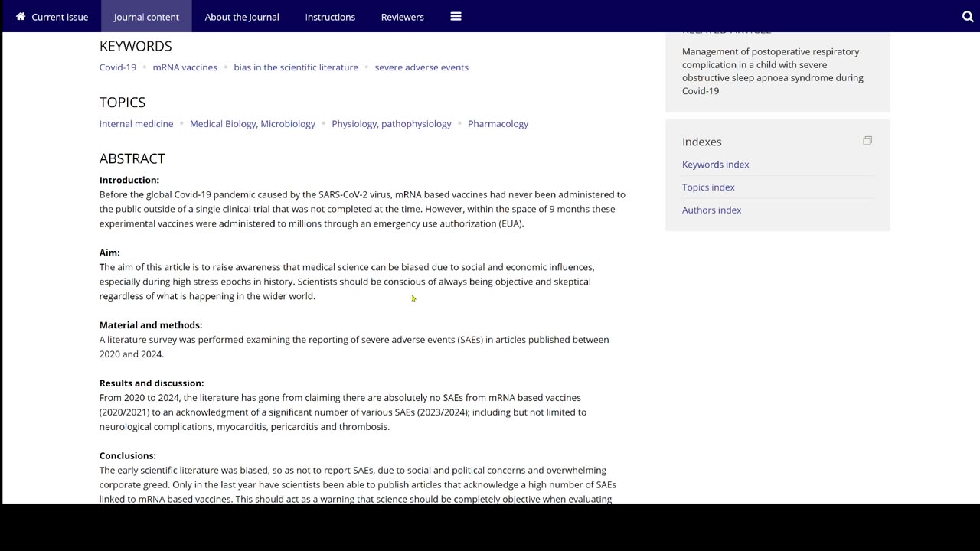
Task: Click the KEYWORDS heading
Action: [x=136, y=46]
